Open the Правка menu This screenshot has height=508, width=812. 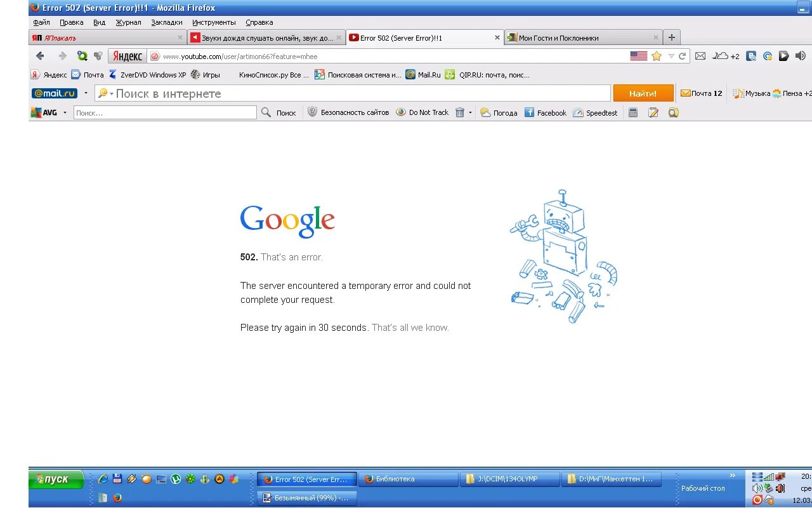tap(72, 22)
